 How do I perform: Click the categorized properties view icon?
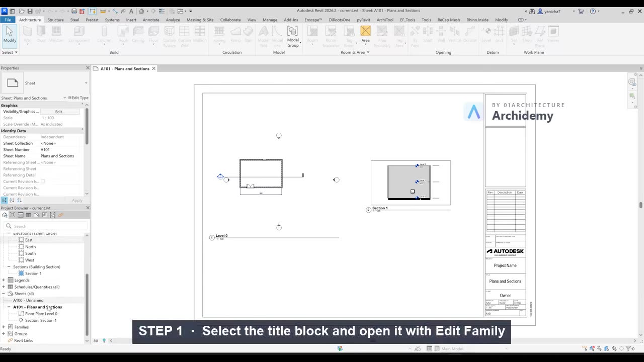[x=5, y=200]
